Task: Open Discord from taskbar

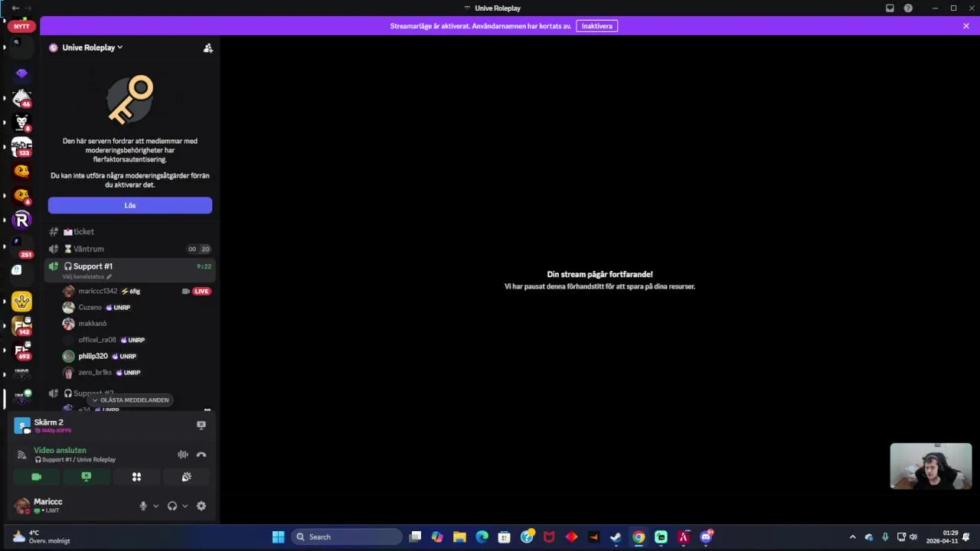Action: click(706, 536)
